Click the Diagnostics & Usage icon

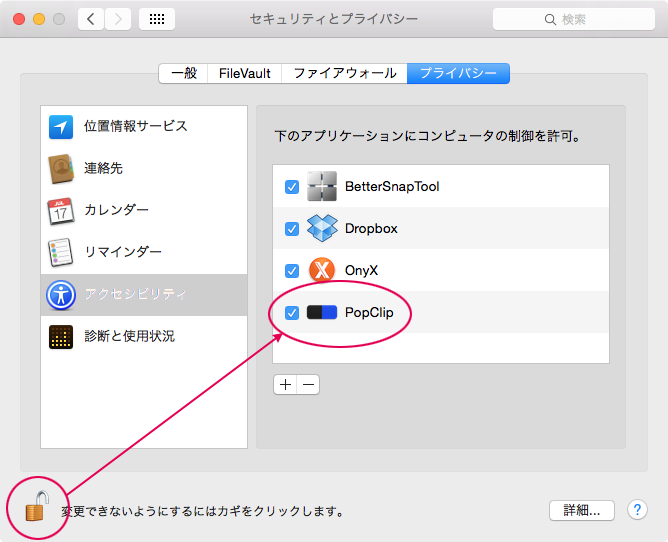pos(61,337)
